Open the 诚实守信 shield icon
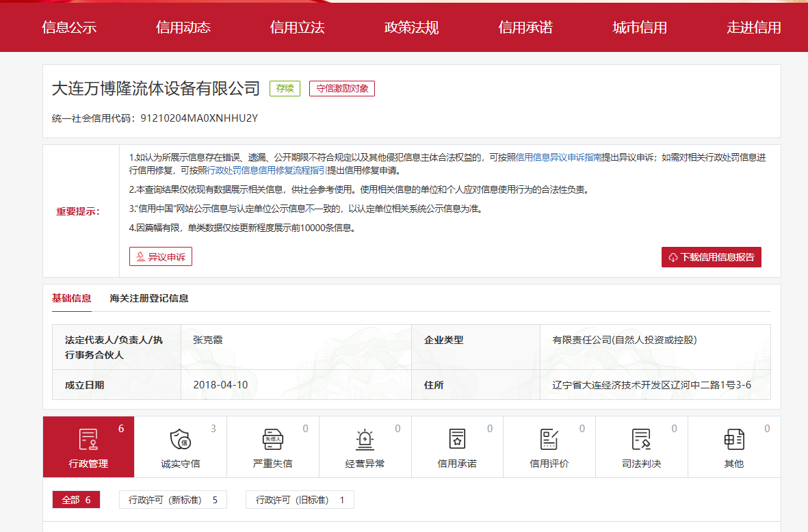This screenshot has width=808, height=532. coord(180,439)
